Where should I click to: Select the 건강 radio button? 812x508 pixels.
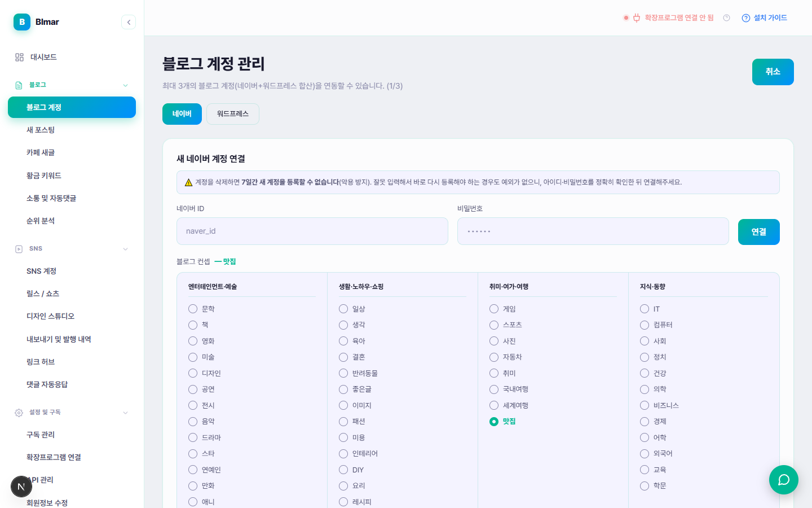[645, 373]
